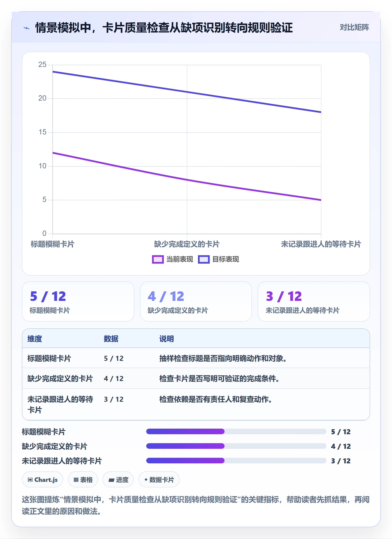
Task: Click the y-axis value 25
Action: click(42, 65)
